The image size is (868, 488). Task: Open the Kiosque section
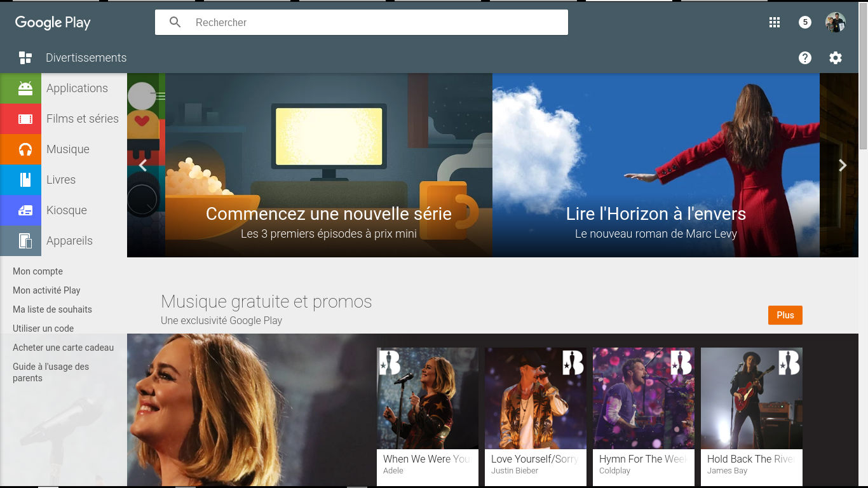(x=67, y=210)
